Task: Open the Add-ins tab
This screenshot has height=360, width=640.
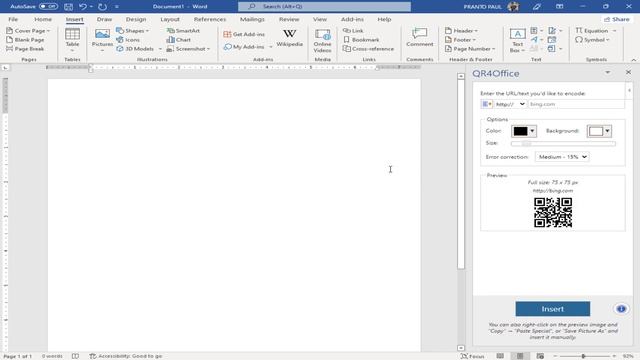Action: point(352,19)
